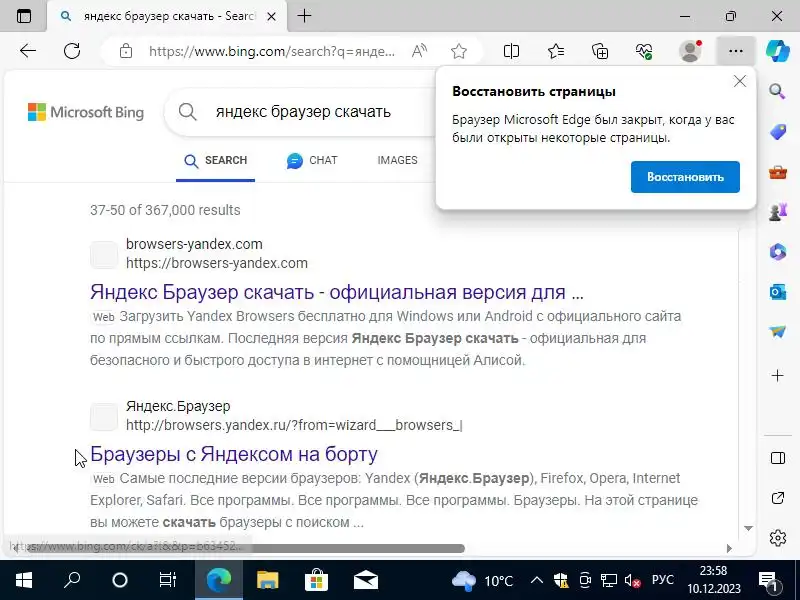Open Task View on taskbar
Viewport: 800px width, 600px height.
click(x=167, y=580)
